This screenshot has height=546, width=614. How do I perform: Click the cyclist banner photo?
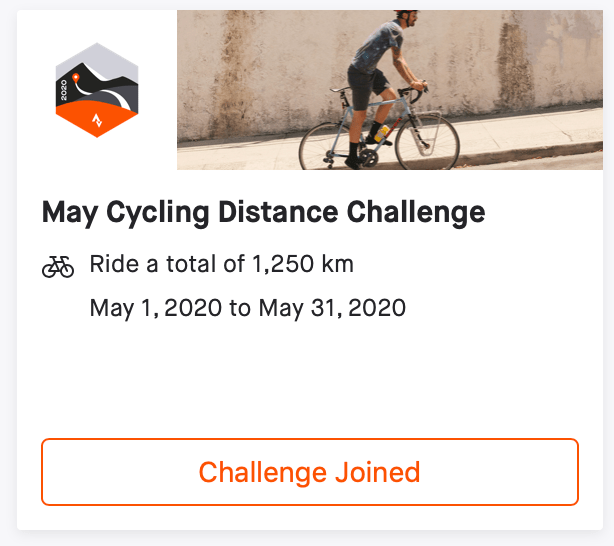tap(390, 90)
